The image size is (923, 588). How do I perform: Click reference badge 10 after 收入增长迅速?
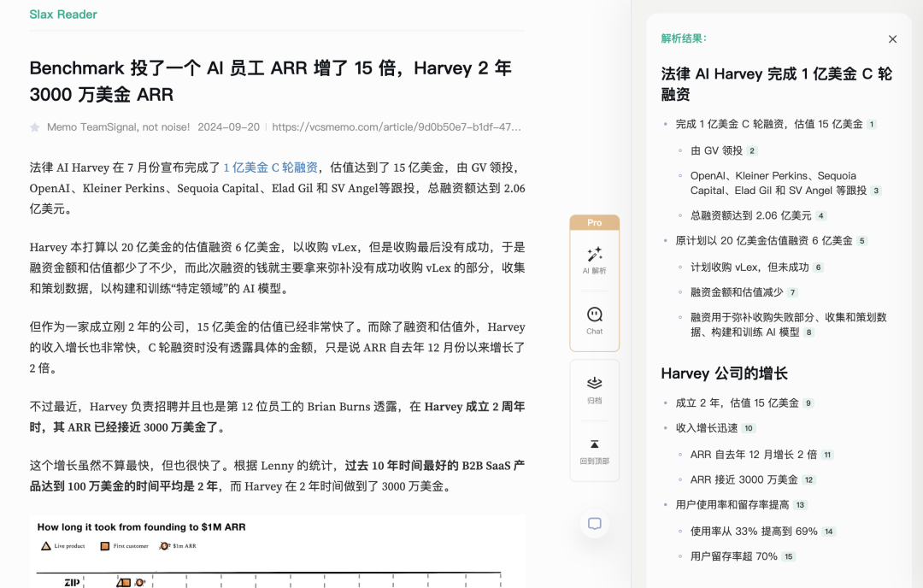[748, 428]
